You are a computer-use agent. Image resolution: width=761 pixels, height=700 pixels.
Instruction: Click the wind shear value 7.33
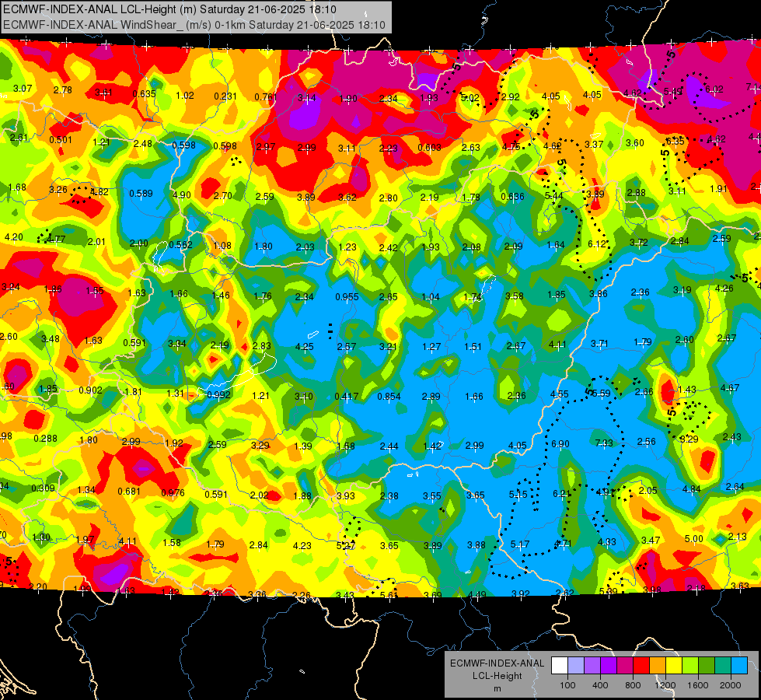coord(604,443)
